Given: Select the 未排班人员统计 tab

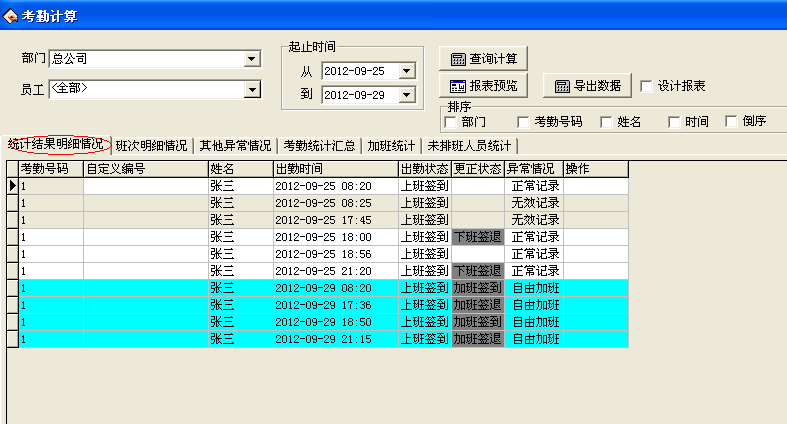Looking at the screenshot, I should click(x=469, y=146).
